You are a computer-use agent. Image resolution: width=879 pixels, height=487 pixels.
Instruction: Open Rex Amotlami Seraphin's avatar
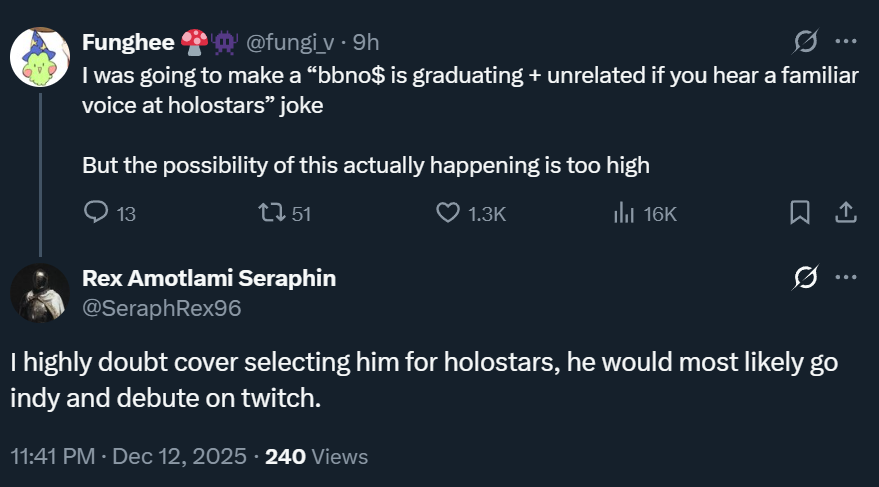point(39,293)
